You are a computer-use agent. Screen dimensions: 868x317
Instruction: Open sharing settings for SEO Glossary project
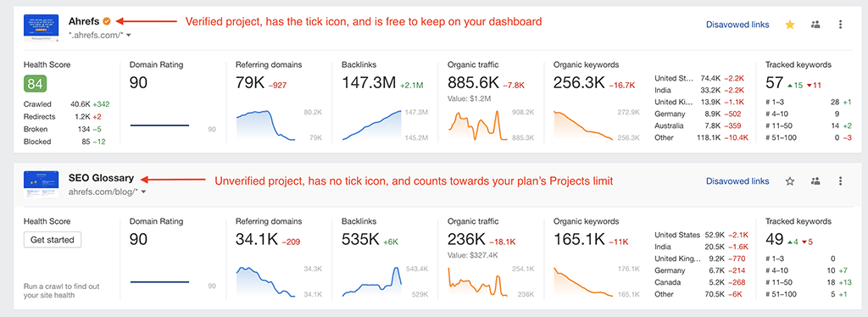coord(815,181)
